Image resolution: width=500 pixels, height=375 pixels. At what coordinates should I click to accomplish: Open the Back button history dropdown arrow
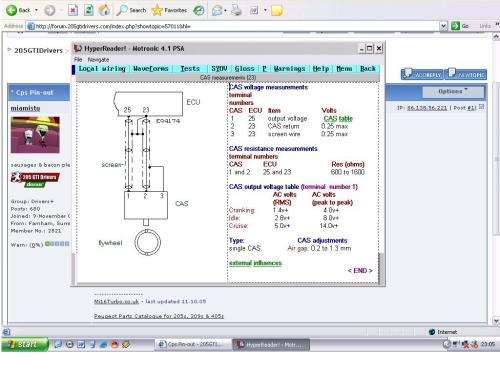(36, 10)
